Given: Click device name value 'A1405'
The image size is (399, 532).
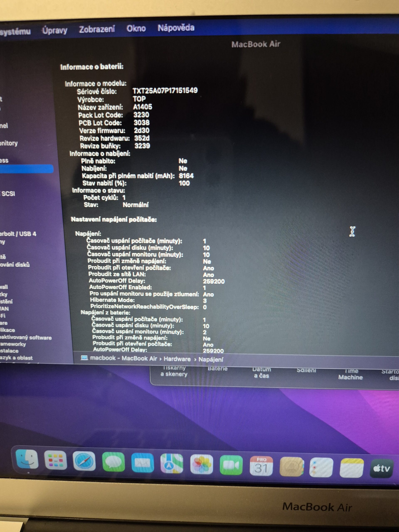Looking at the screenshot, I should click(142, 107).
